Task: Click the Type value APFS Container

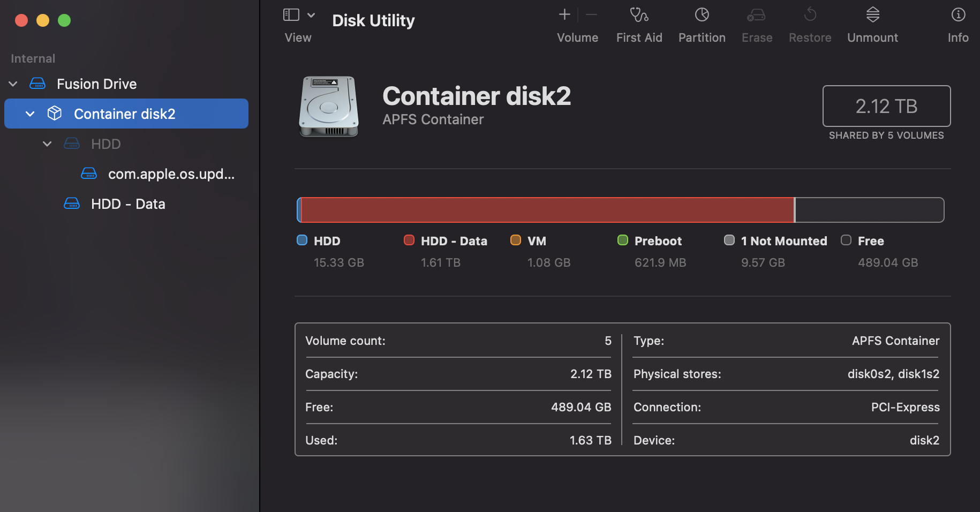Action: (x=895, y=341)
